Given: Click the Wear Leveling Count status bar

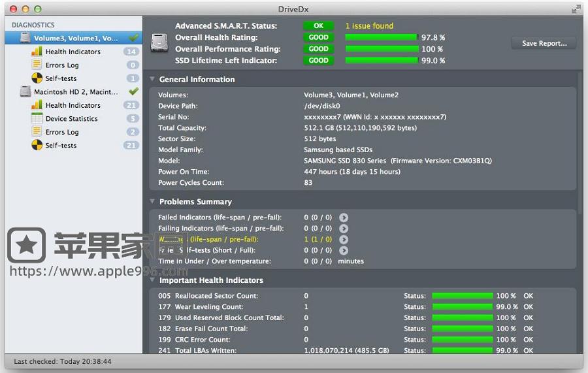Looking at the screenshot, I should coord(463,306).
